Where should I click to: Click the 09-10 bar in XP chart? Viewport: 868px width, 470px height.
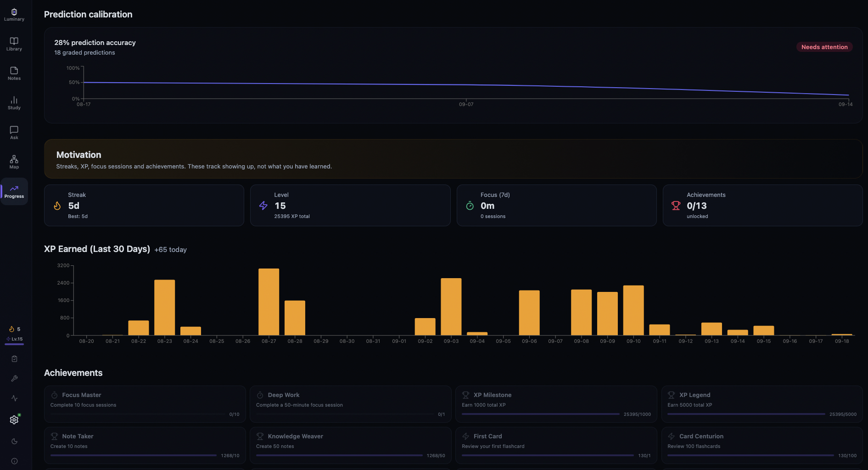[x=633, y=310]
